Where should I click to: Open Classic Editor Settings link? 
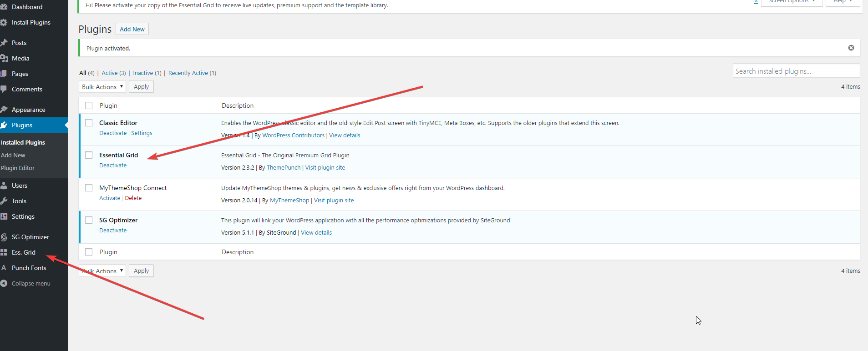pos(142,133)
